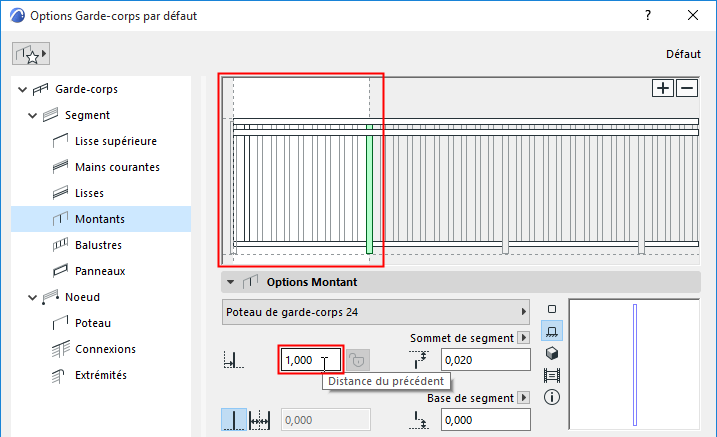Click the Panneaux icon
Image resolution: width=717 pixels, height=437 pixels.
(60, 271)
